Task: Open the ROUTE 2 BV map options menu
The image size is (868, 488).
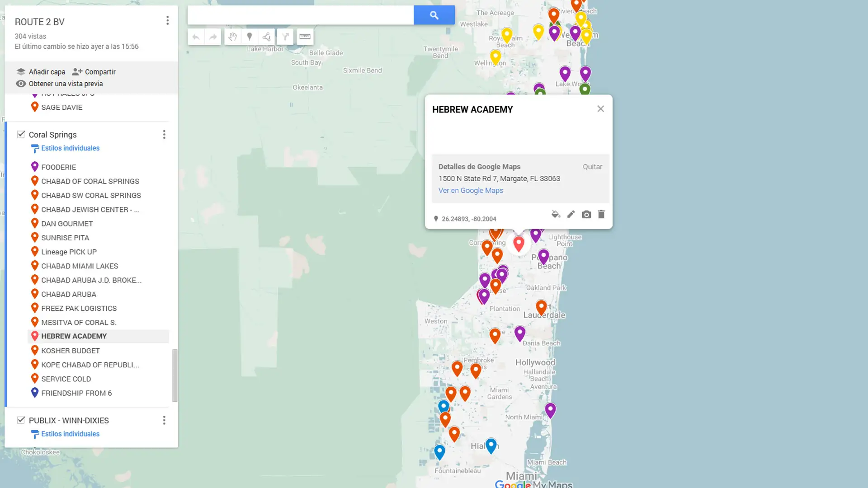Action: tap(167, 20)
